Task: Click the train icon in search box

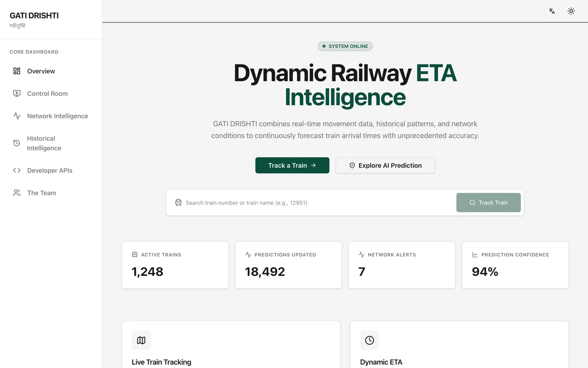Action: pyautogui.click(x=178, y=203)
